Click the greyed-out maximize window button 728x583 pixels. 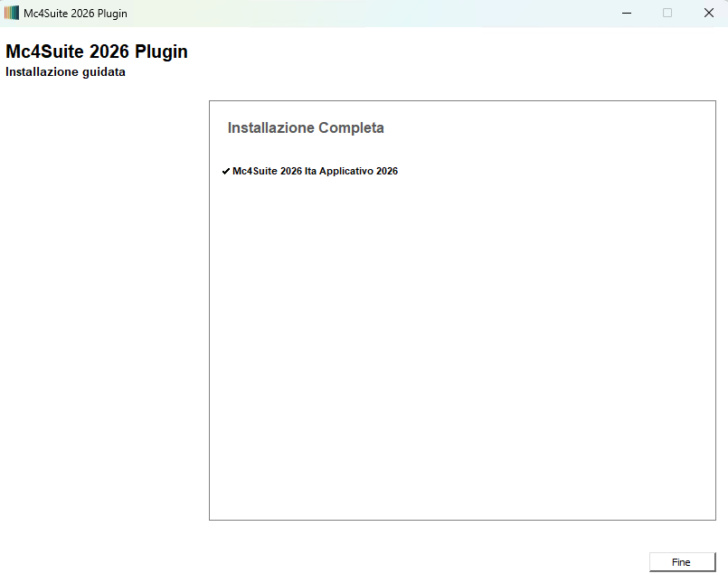point(667,14)
